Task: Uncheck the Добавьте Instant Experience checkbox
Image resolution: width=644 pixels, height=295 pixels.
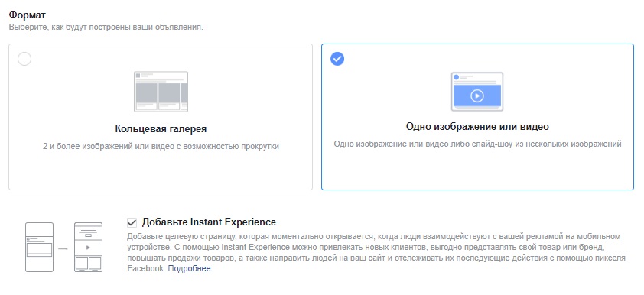Action: [x=132, y=223]
